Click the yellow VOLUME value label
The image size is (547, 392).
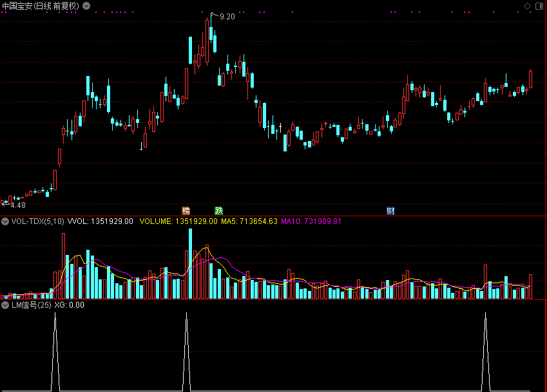point(178,221)
